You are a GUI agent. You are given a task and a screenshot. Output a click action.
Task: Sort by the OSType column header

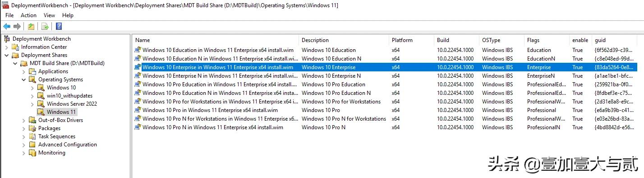tap(501, 40)
